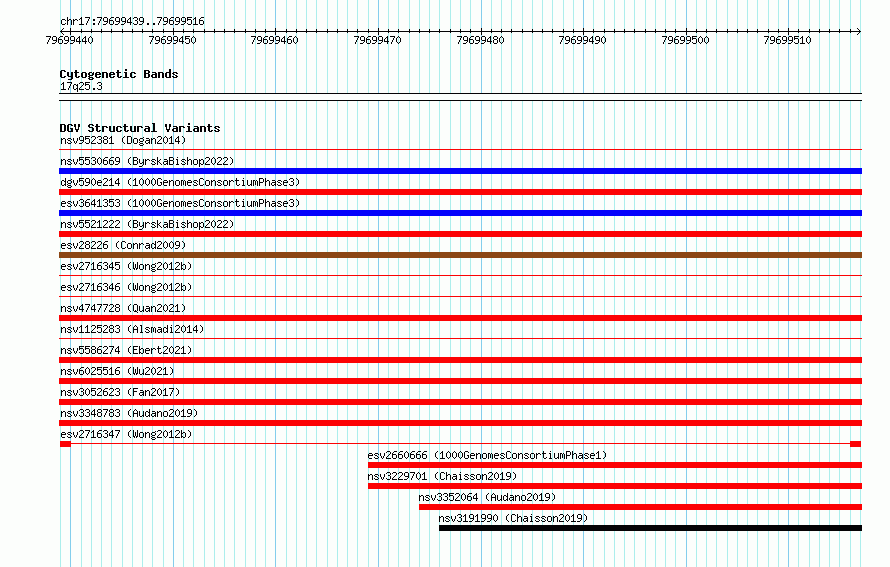The width and height of the screenshot is (890, 567).
Task: Click the red bar under nsv5586274
Action: pyautogui.click(x=460, y=360)
